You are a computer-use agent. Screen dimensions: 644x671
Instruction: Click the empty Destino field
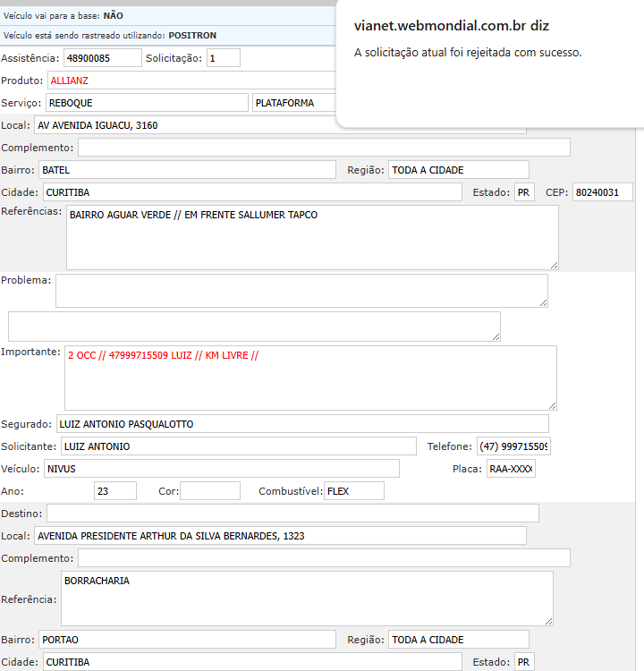[292, 514]
